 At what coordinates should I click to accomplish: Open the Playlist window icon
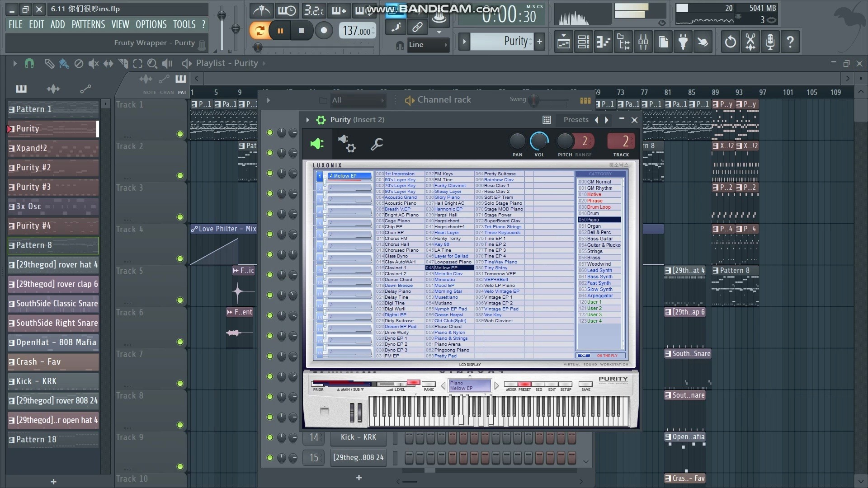[563, 42]
